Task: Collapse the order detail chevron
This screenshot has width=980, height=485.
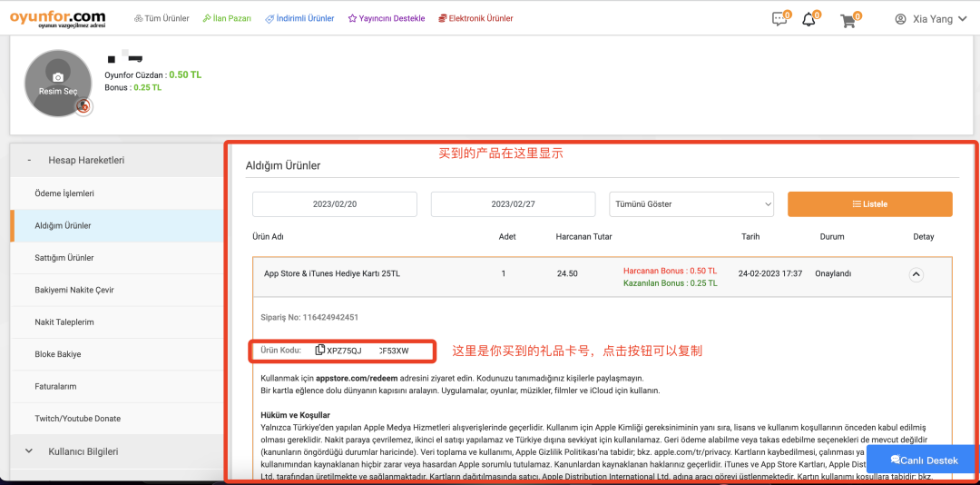Action: pyautogui.click(x=916, y=273)
